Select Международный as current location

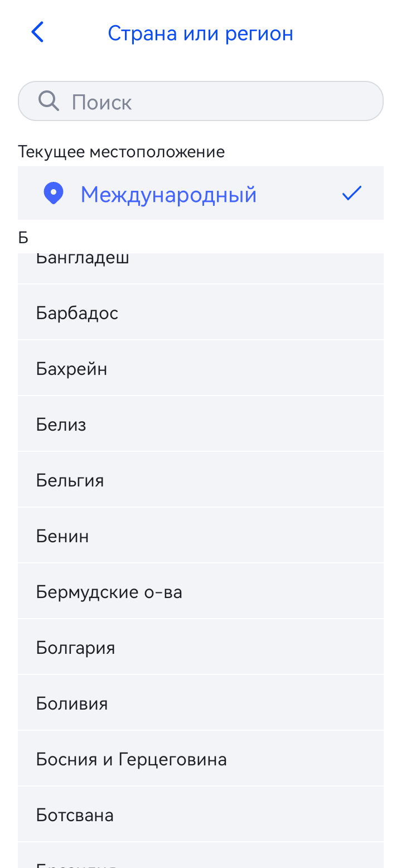coord(201,193)
